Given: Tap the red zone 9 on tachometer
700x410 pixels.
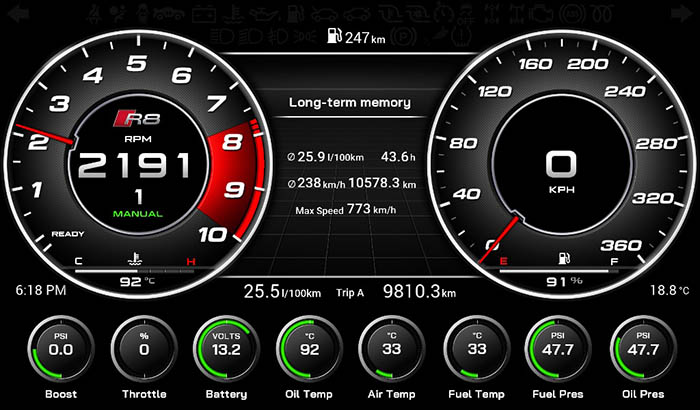Looking at the screenshot, I should click(234, 190).
